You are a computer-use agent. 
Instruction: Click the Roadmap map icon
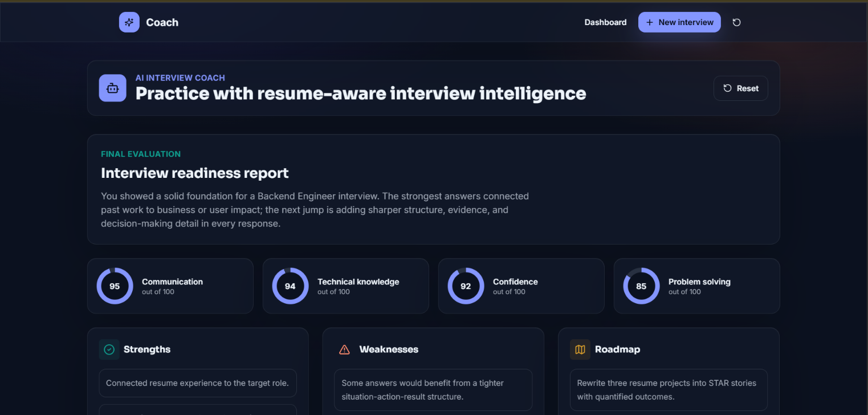click(580, 349)
